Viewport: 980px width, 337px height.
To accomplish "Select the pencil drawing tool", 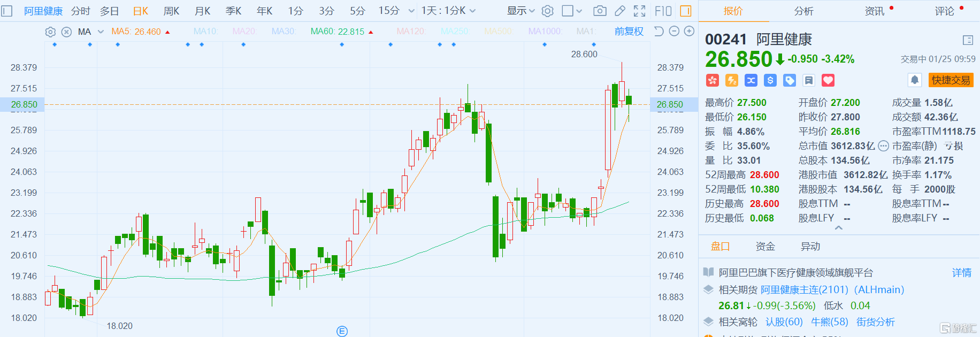I will [620, 11].
